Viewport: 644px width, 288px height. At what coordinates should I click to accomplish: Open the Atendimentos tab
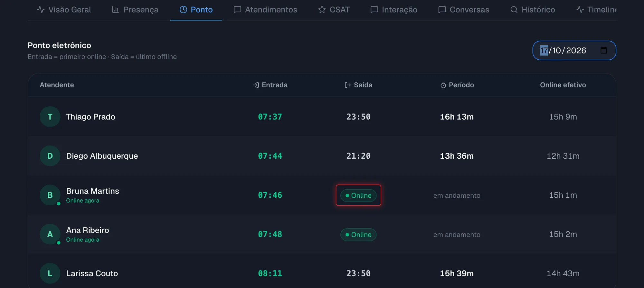(265, 10)
